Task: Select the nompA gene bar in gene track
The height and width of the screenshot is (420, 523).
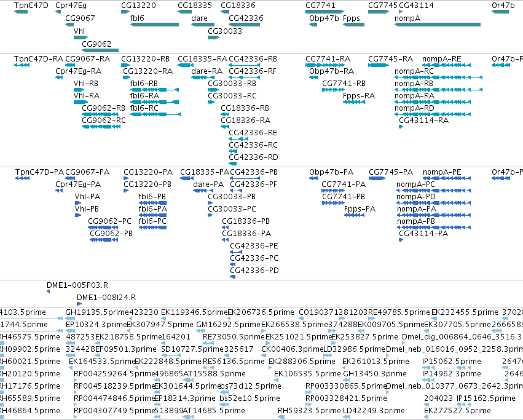Action: pyautogui.click(x=438, y=25)
